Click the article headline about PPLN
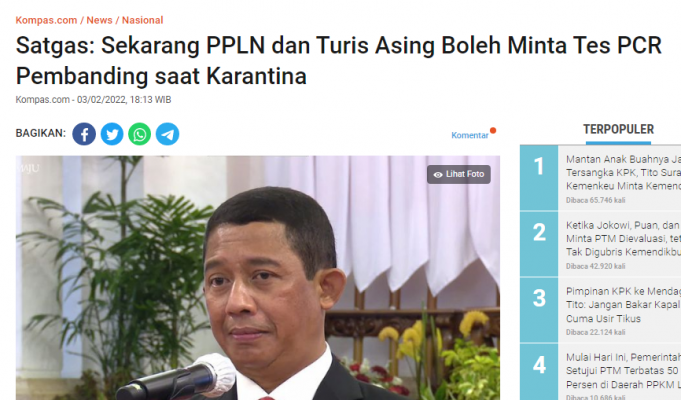Viewport: 681px width, 400px height. (x=339, y=60)
